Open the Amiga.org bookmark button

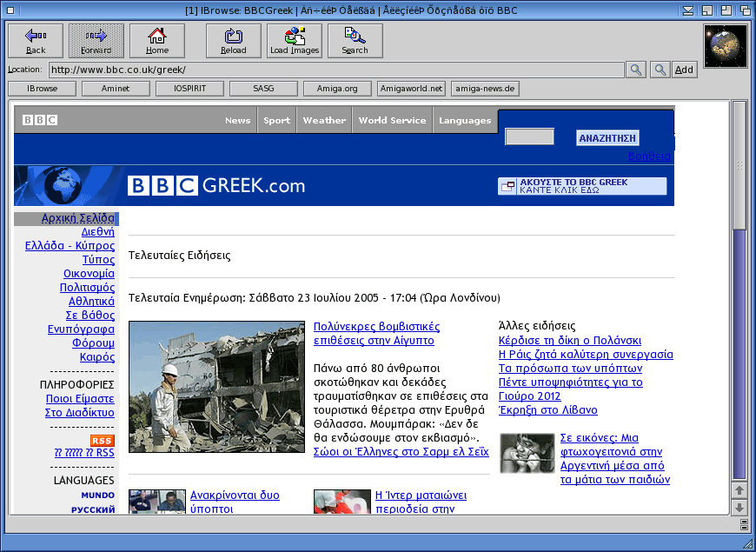(337, 89)
